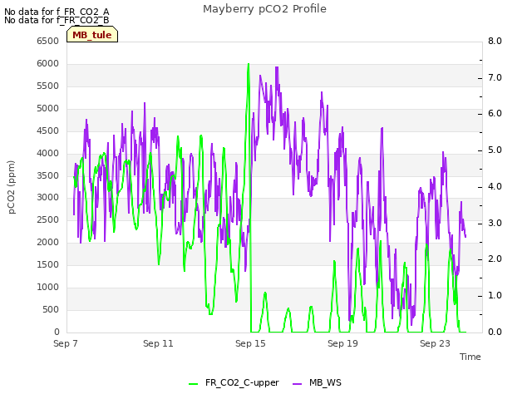Click the Sep 11 x-axis tick label
532x399 pixels.
158,343
